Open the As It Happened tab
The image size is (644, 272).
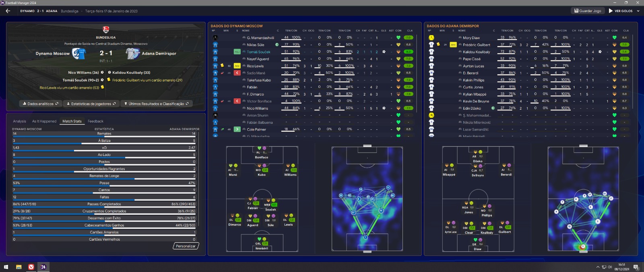44,121
